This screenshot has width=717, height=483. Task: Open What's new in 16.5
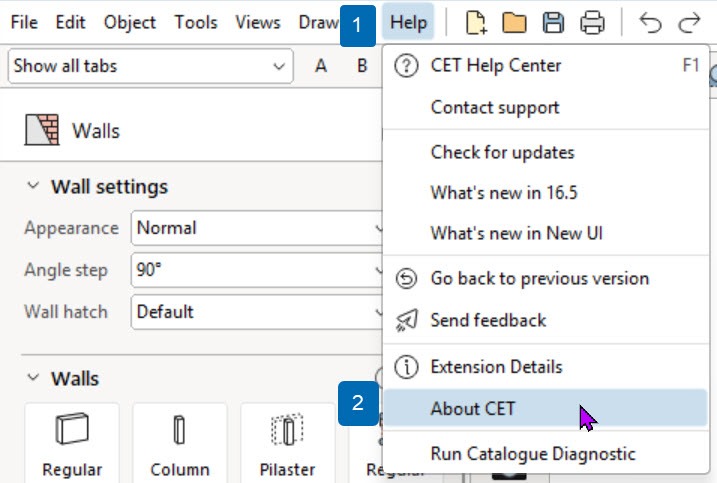click(546, 193)
